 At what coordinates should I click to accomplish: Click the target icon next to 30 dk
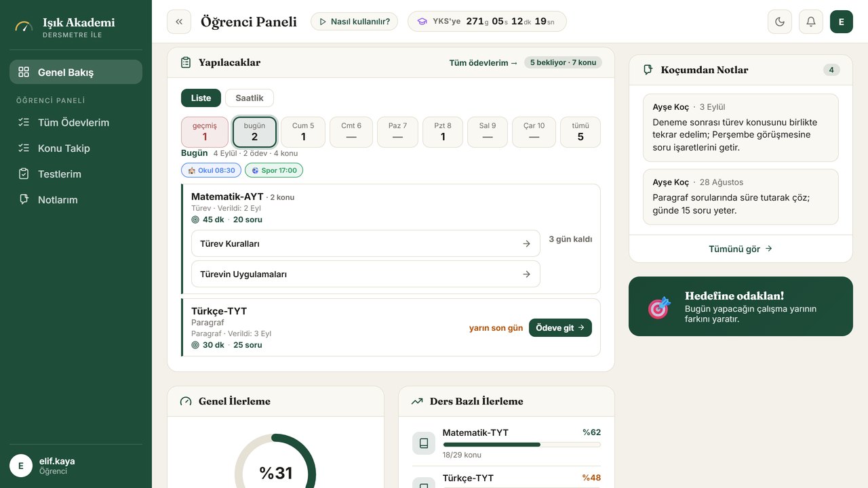coord(195,345)
